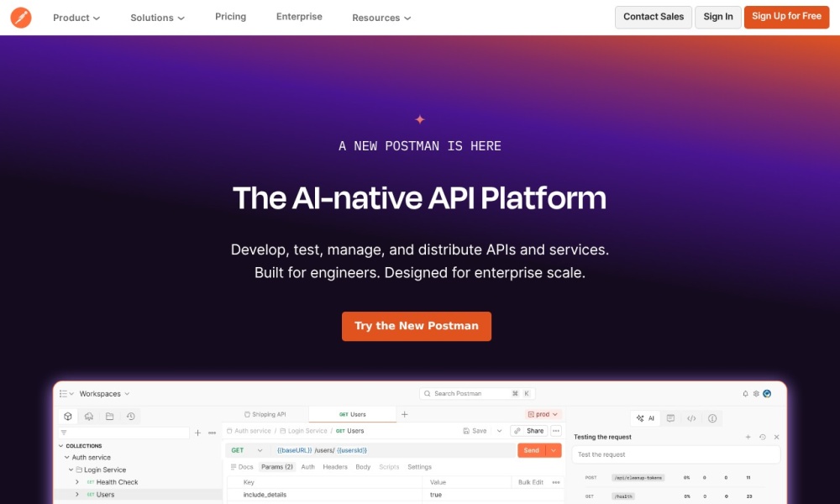The height and width of the screenshot is (504, 840).
Task: Click Login Service in breadcrumb
Action: click(303, 431)
